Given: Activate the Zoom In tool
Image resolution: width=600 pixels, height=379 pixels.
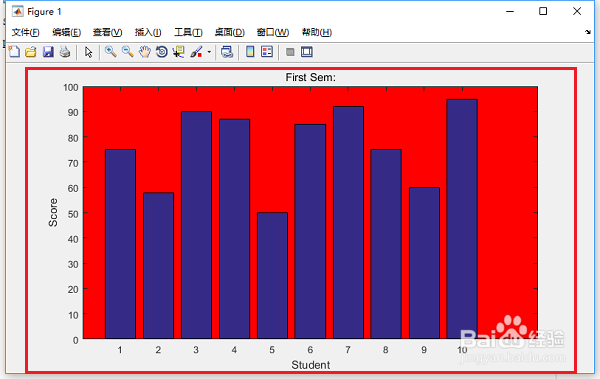Looking at the screenshot, I should tap(111, 52).
